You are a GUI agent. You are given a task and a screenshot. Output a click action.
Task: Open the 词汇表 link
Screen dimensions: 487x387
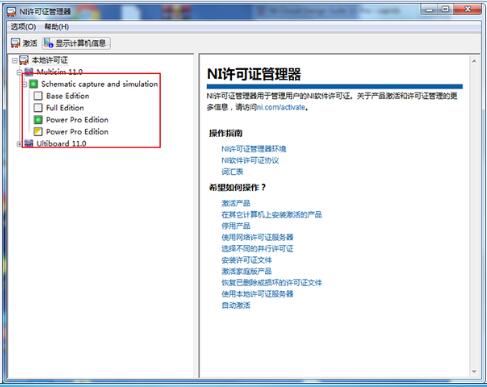point(232,172)
